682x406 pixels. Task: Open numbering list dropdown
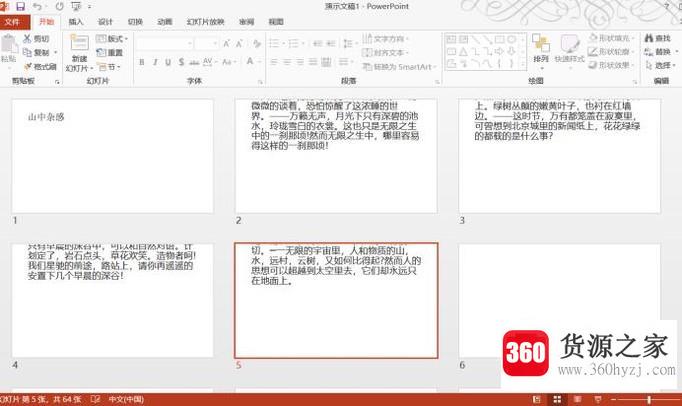[x=296, y=44]
